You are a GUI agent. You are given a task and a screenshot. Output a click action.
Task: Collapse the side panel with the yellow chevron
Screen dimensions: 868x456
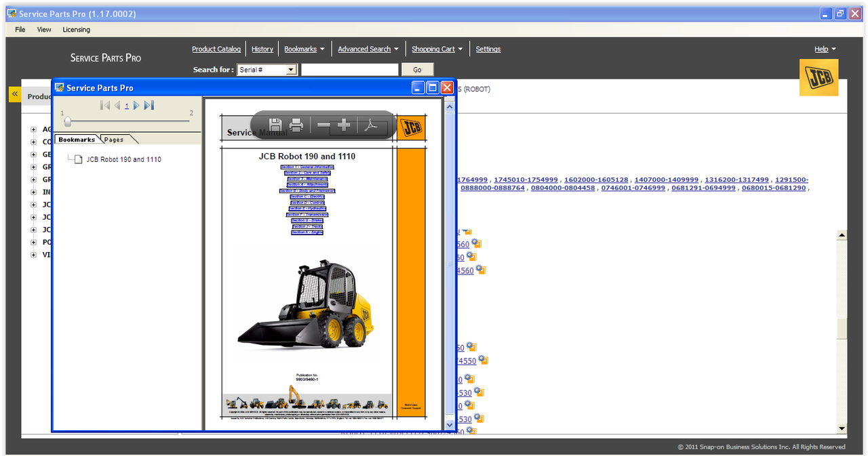14,94
